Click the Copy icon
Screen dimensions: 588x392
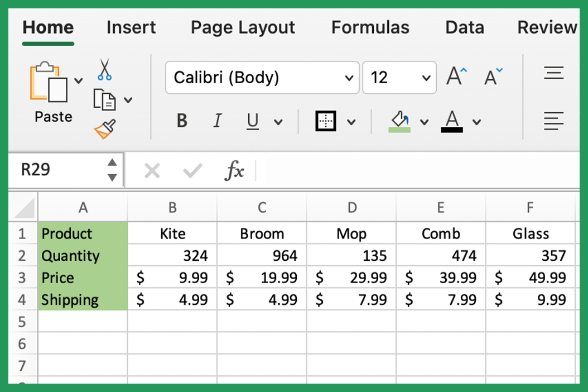(x=104, y=99)
